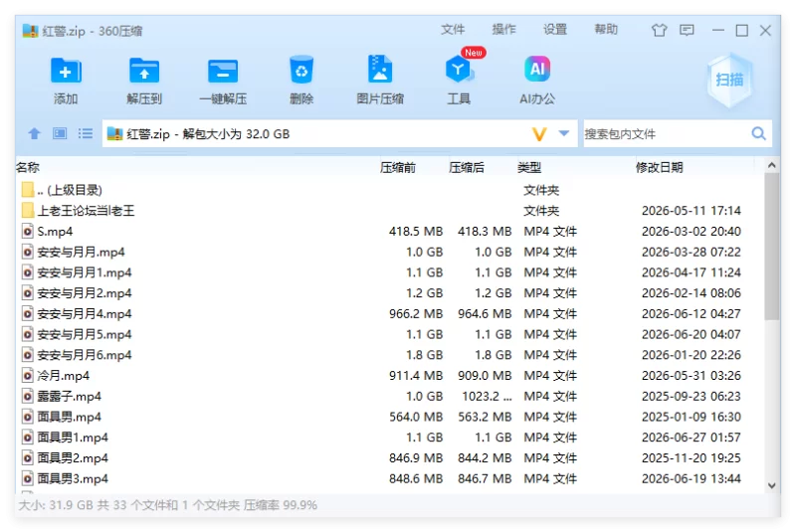The height and width of the screenshot is (532, 796).
Task: Click the folder icon of 上老王论坛当老王
Action: click(x=28, y=211)
